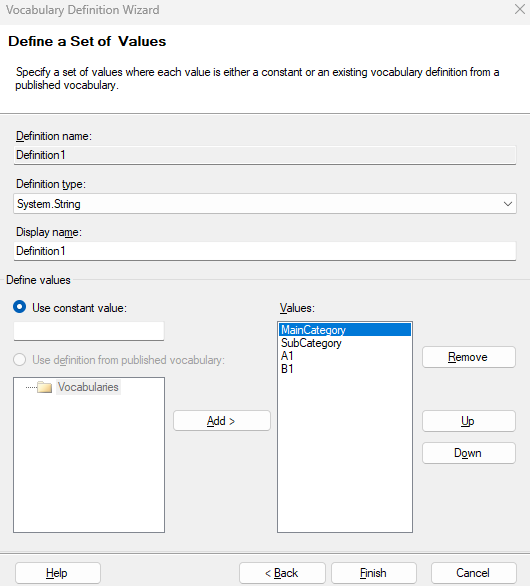Click the Finish button
This screenshot has height=586, width=530.
coord(373,573)
